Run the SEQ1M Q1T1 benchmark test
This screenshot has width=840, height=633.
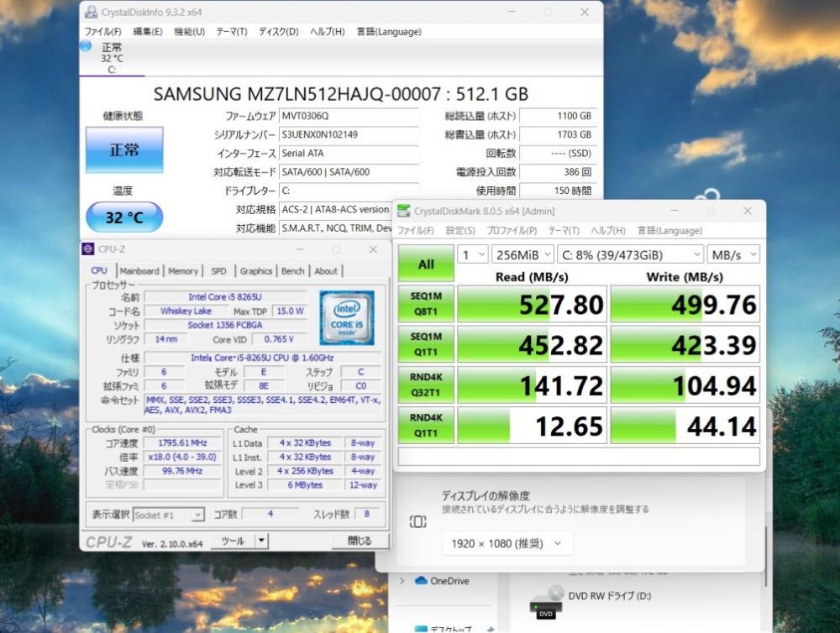pyautogui.click(x=426, y=344)
